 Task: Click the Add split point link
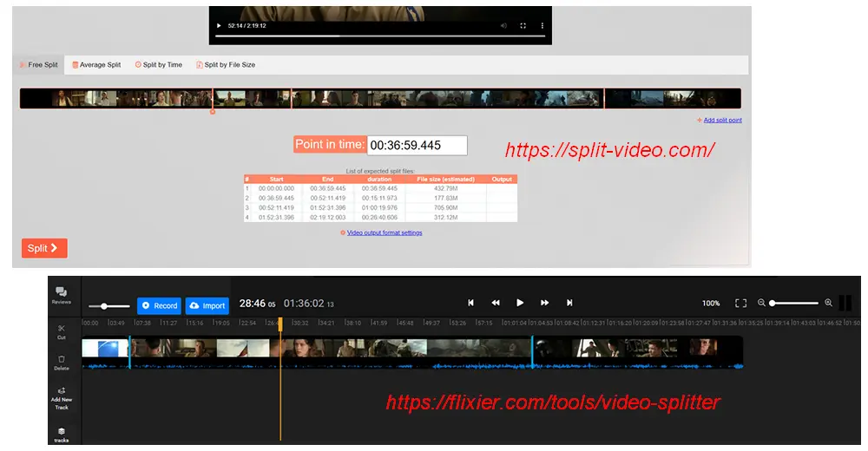(722, 121)
